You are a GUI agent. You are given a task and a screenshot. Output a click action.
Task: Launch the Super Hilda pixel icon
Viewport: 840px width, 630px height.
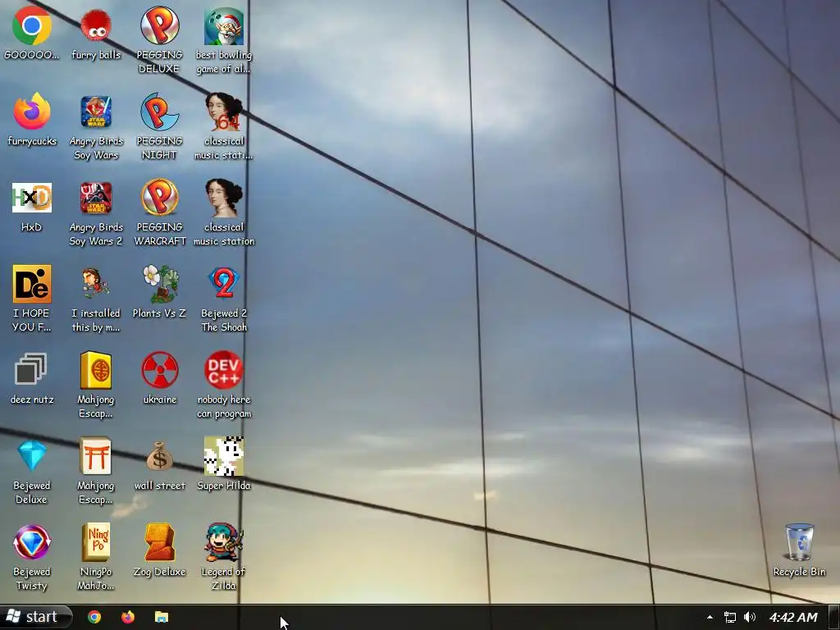pos(224,456)
